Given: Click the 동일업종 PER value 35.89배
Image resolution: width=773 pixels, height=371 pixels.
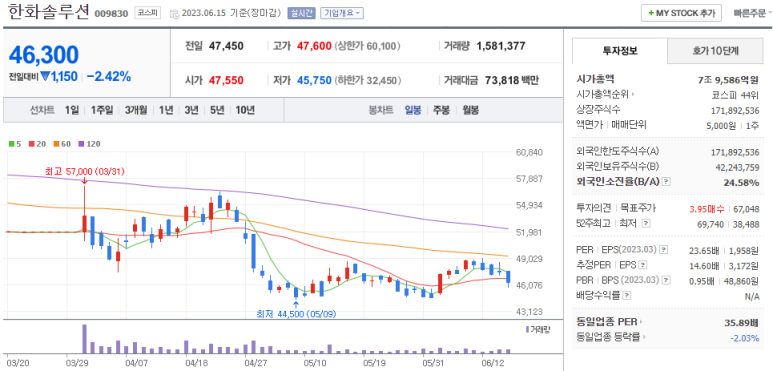Looking at the screenshot, I should 741,323.
